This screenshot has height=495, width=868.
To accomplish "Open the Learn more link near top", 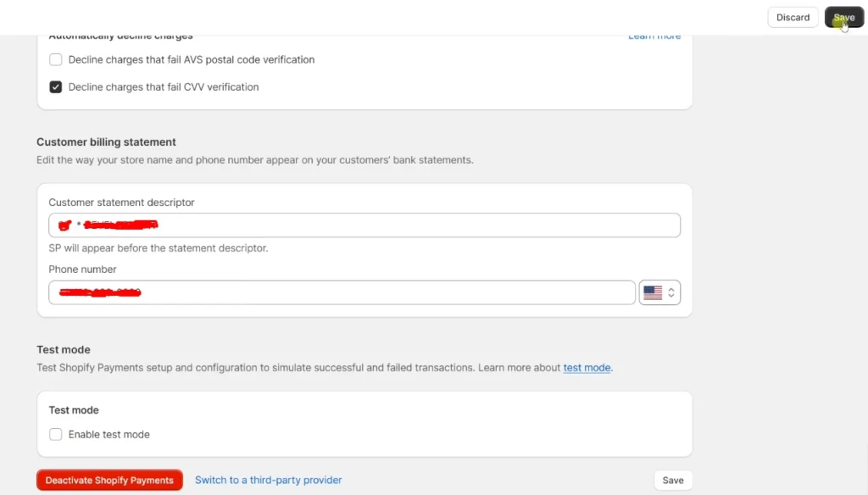I will 654,36.
